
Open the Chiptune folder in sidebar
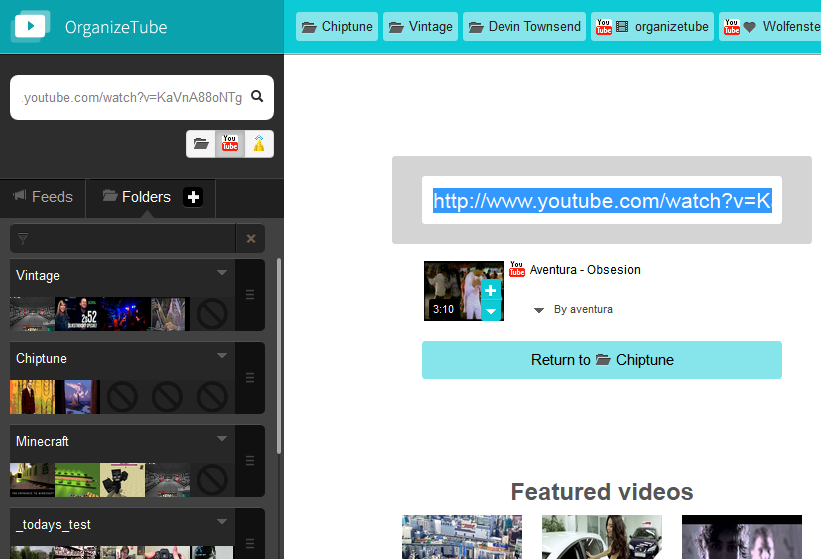coord(41,359)
